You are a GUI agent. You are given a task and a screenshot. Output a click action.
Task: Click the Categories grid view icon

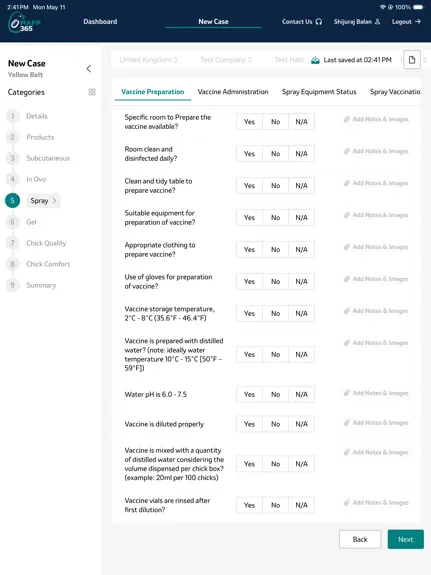92,92
